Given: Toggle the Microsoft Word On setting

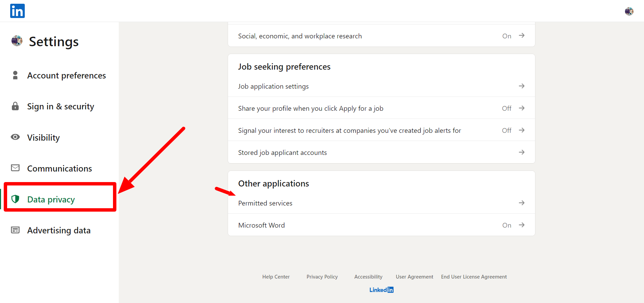Looking at the screenshot, I should point(507,225).
